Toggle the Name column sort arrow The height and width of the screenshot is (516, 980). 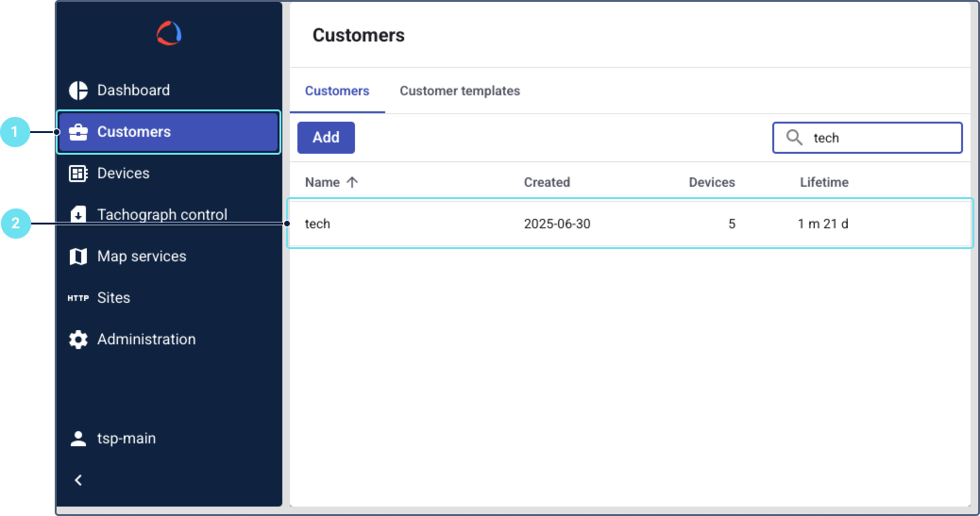pyautogui.click(x=352, y=182)
